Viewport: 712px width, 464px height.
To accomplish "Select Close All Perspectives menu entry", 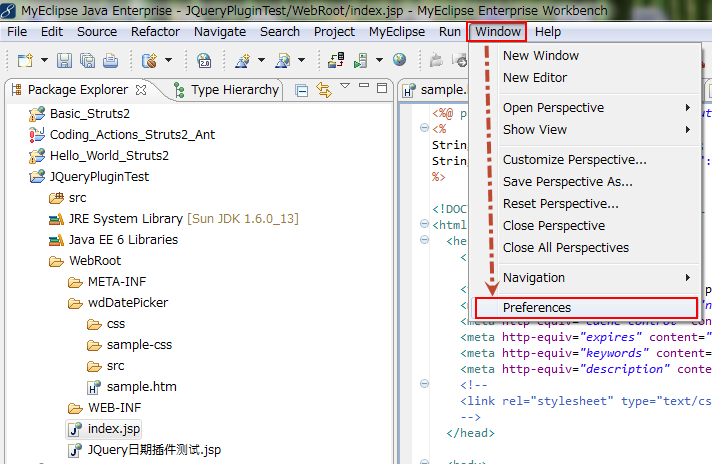I will (x=585, y=247).
